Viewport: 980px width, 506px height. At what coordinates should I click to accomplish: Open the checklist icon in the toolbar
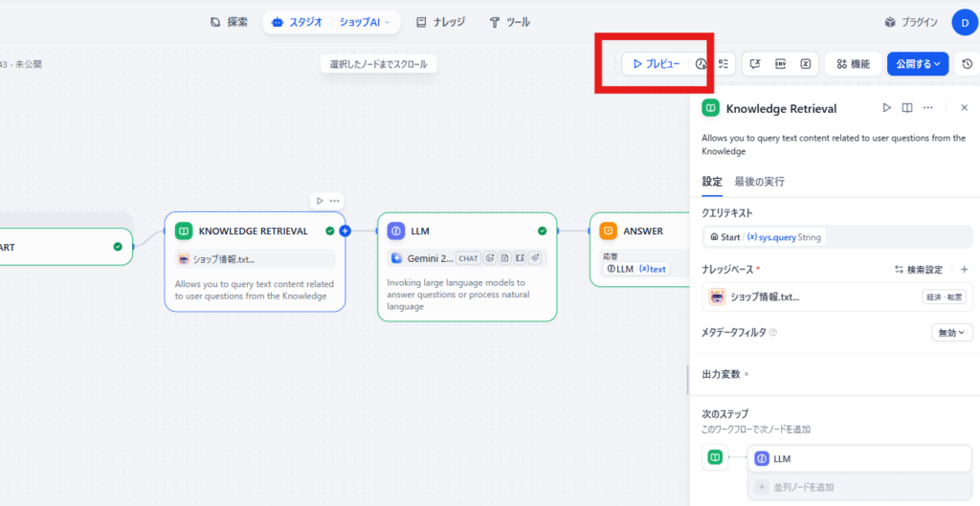(x=724, y=64)
